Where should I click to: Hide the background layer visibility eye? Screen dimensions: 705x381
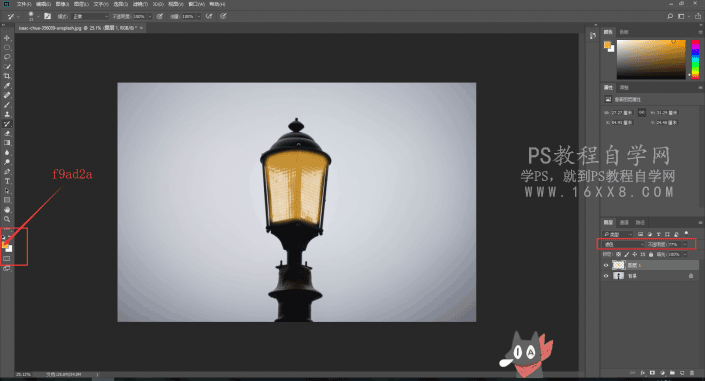point(606,276)
